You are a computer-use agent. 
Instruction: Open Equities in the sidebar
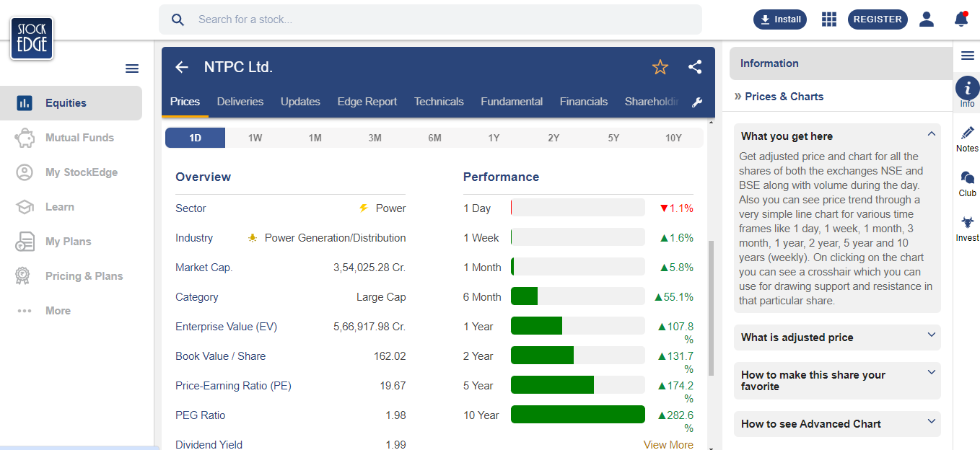71,103
